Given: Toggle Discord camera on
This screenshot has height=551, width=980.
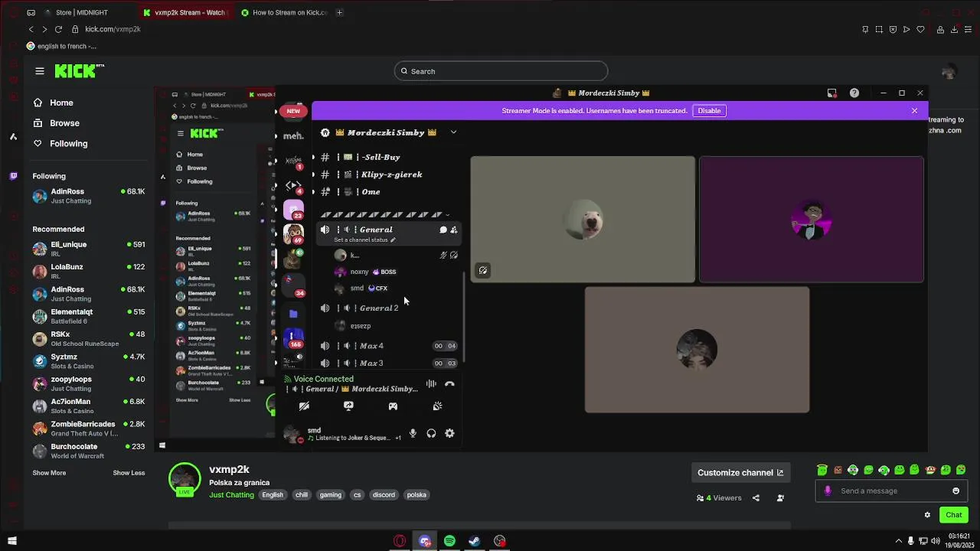Looking at the screenshot, I should (304, 406).
